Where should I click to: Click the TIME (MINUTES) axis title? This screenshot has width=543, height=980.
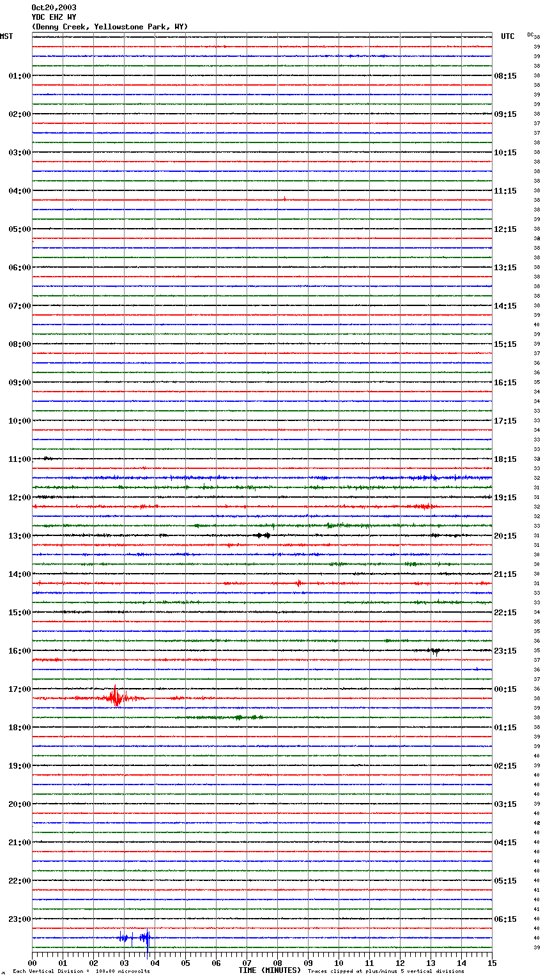[x=270, y=970]
